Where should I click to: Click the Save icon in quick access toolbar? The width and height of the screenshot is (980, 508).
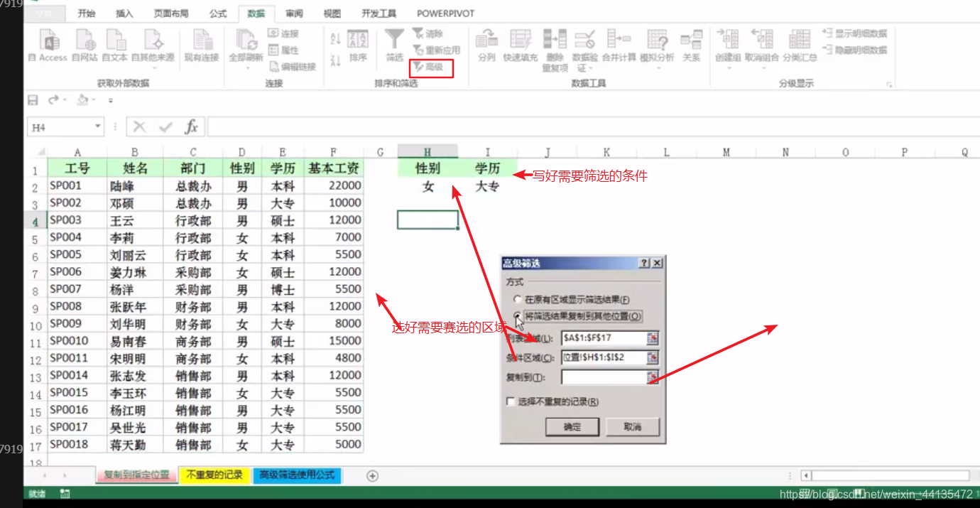[33, 100]
